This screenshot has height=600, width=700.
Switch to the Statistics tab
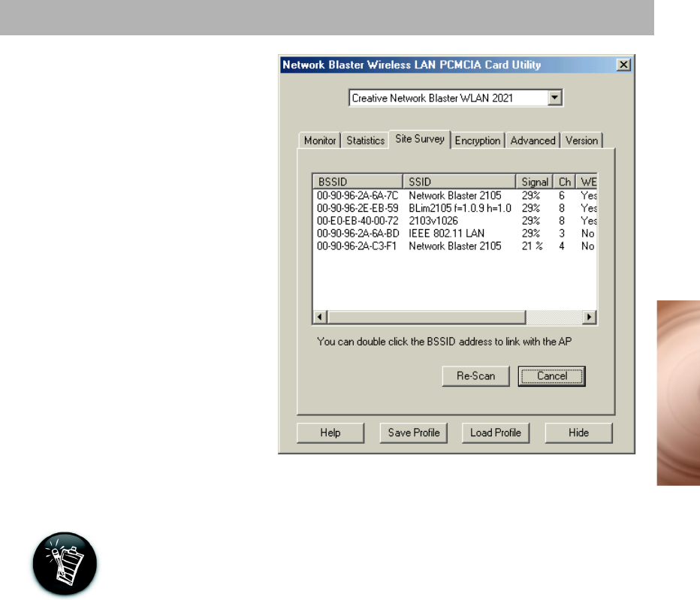[x=365, y=140]
